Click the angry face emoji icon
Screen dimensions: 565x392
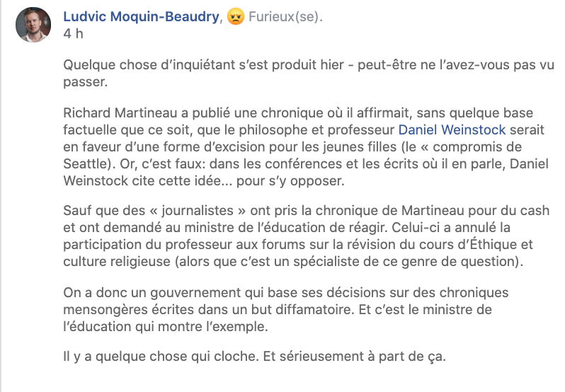click(x=236, y=16)
